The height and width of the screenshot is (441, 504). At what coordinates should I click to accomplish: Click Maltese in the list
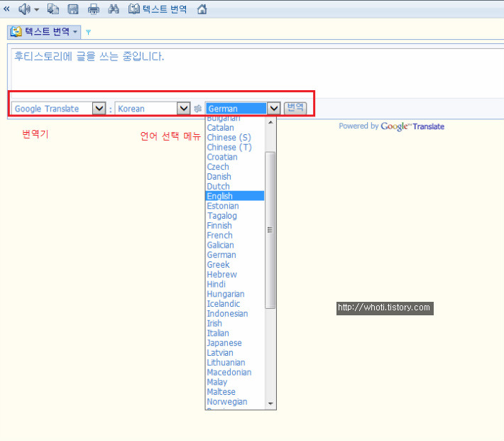(235, 392)
